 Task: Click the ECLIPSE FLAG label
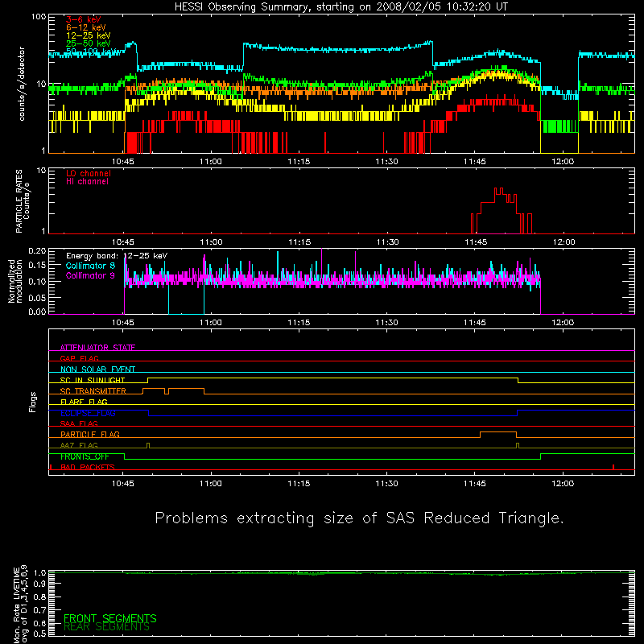(88, 413)
